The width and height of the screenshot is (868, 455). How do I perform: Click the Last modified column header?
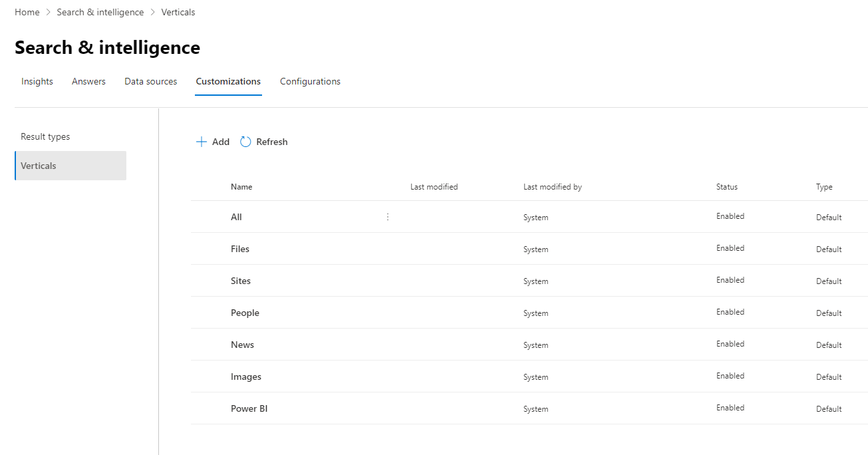coord(434,187)
